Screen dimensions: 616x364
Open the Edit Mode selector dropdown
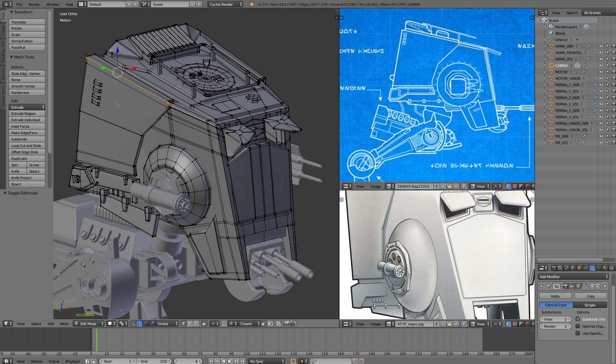coord(89,324)
